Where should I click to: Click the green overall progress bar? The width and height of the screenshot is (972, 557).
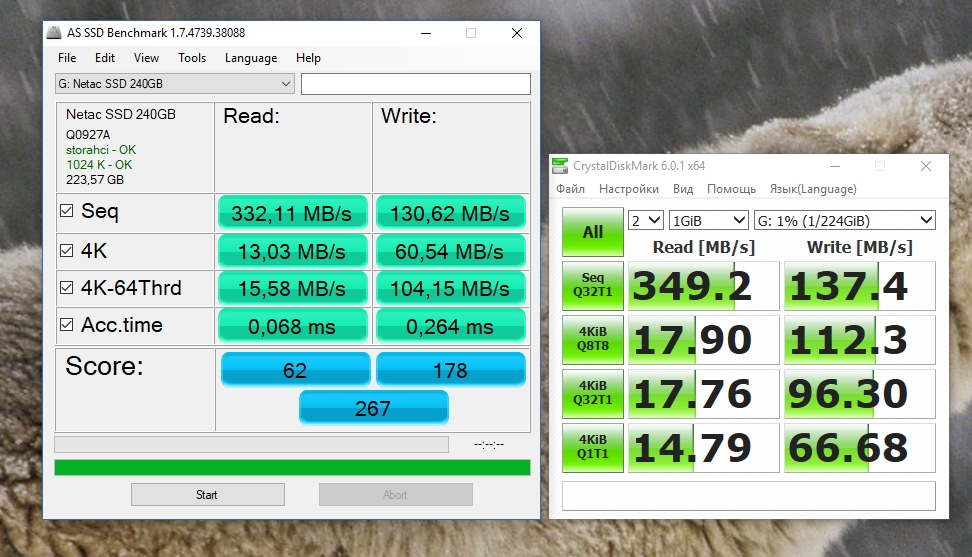click(292, 467)
